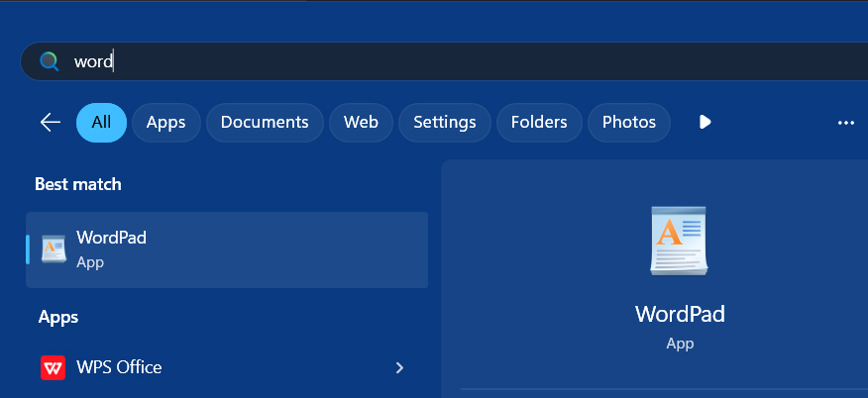This screenshot has width=868, height=398.
Task: Click the small WordPad icon in results
Action: 54,249
